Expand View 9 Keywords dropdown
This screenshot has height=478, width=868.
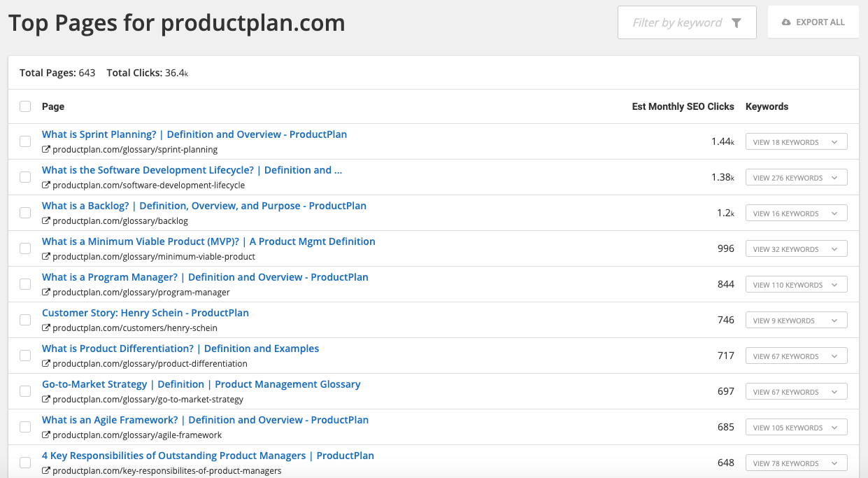click(796, 321)
